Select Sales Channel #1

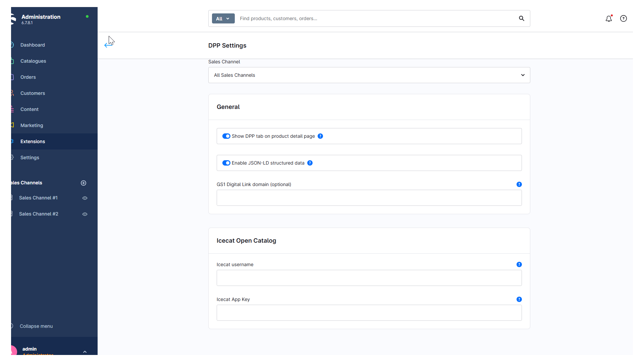[x=38, y=198]
